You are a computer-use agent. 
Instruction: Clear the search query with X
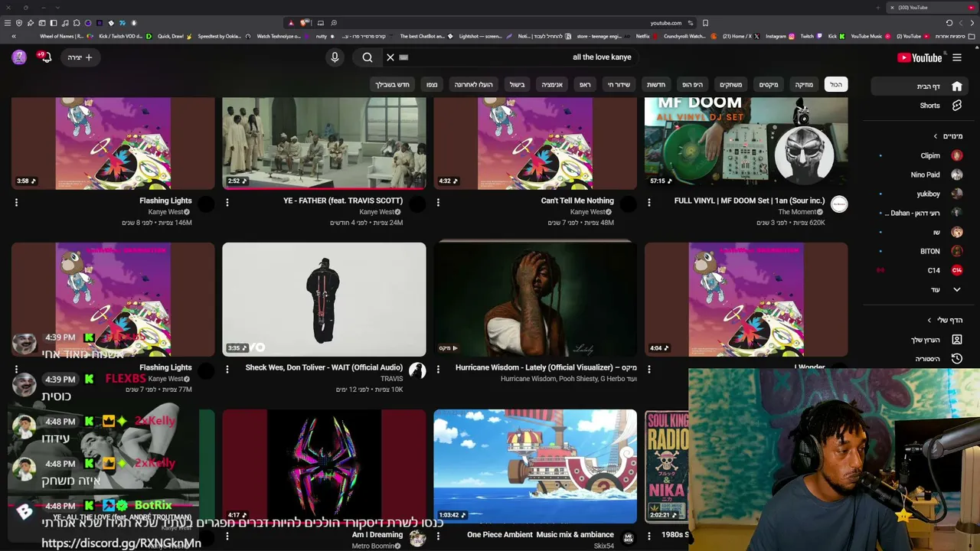[x=390, y=57]
